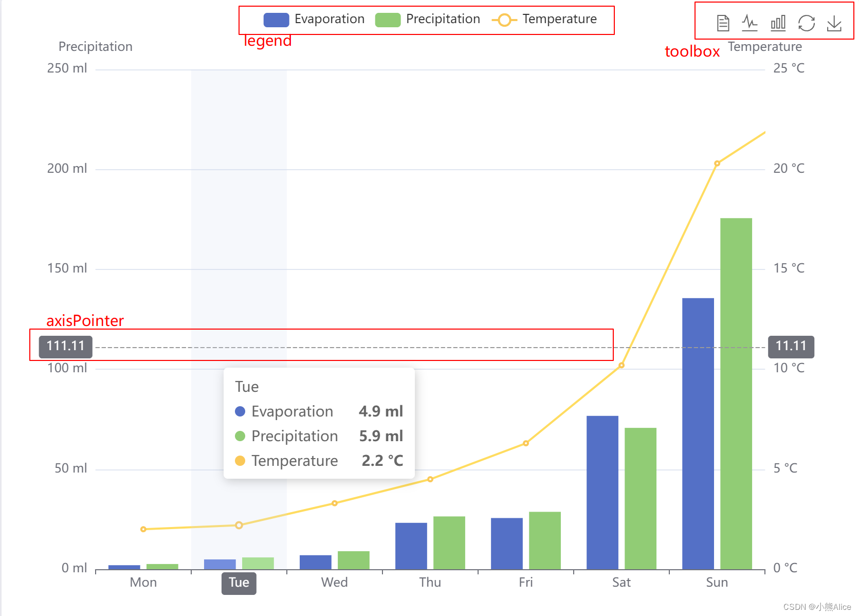Click the 150 ml axis label

tap(67, 268)
